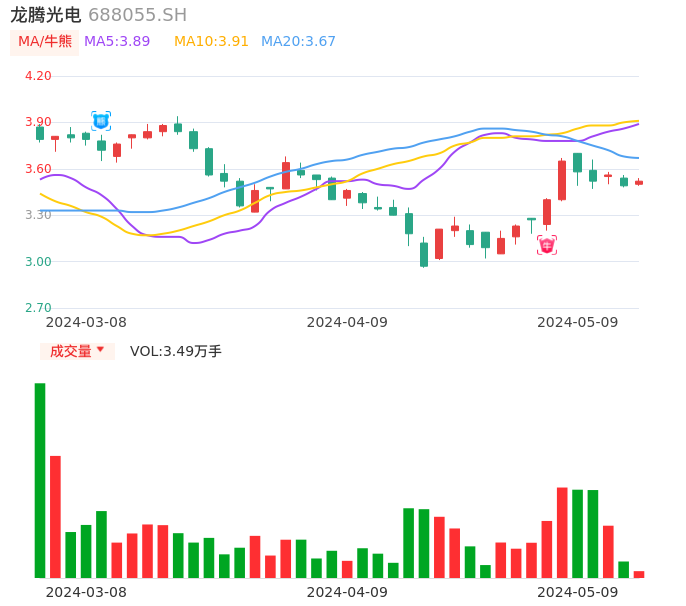Click the blue bear signal marker icon
The width and height of the screenshot is (686, 606).
point(101,121)
